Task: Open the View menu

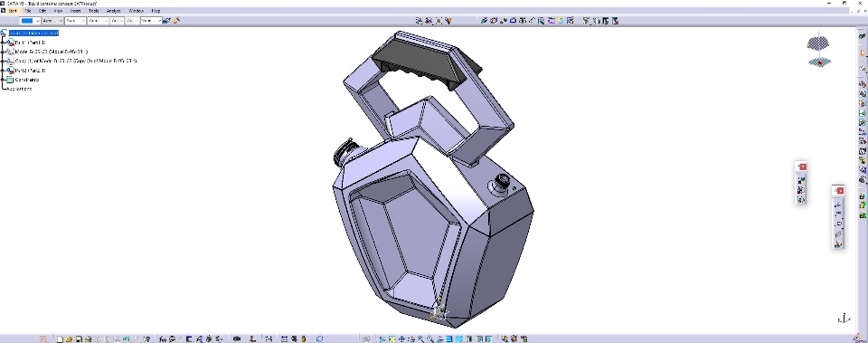Action: [x=58, y=11]
